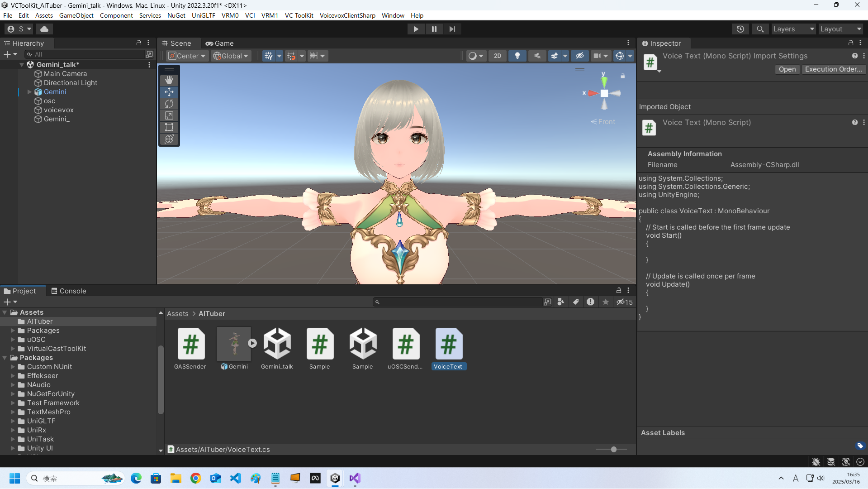Toggle 2D view mode in Scene
This screenshot has height=489, width=868.
click(498, 56)
